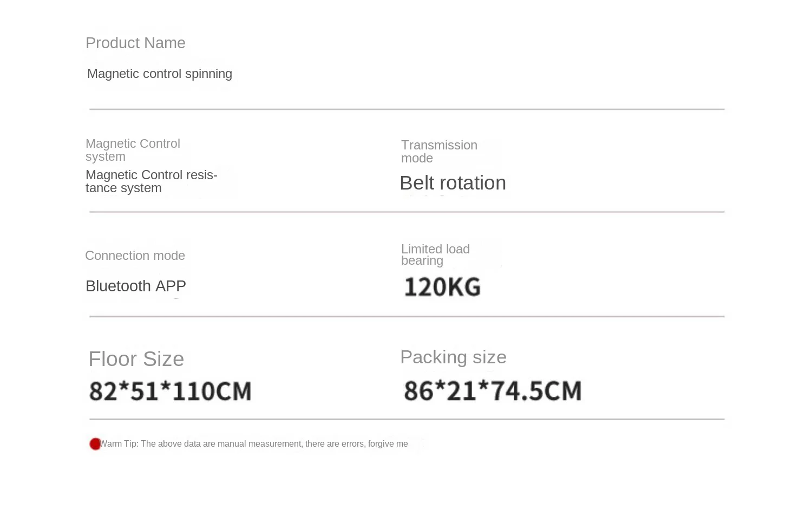812x516 pixels.
Task: Select the Belt rotation value
Action: click(x=453, y=183)
